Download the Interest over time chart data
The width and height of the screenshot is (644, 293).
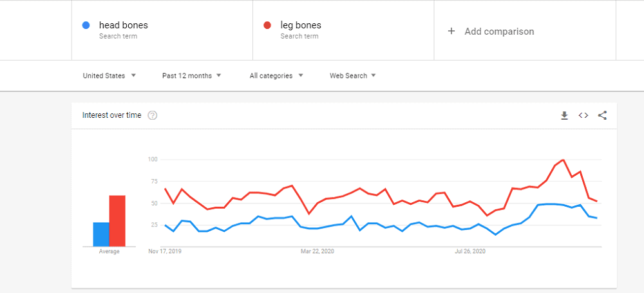pos(564,115)
